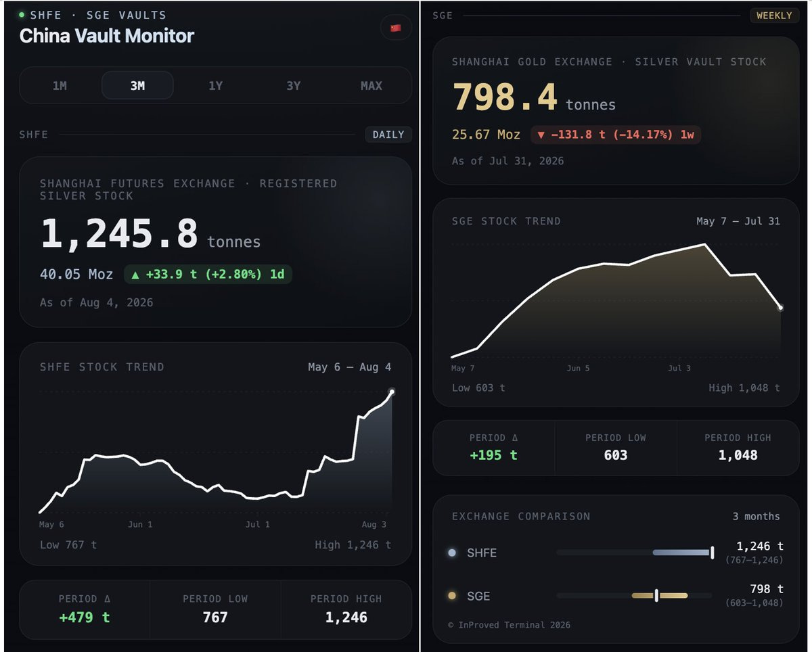Viewport: 812px width, 652px height.
Task: Click the Jun 5 axis label on SGE chart
Action: (x=578, y=369)
